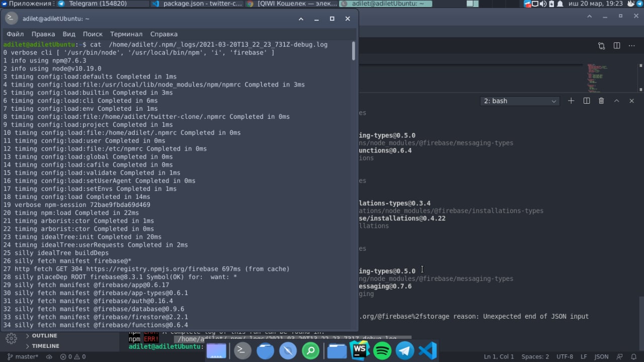Launch terminal from the dock

click(242, 350)
